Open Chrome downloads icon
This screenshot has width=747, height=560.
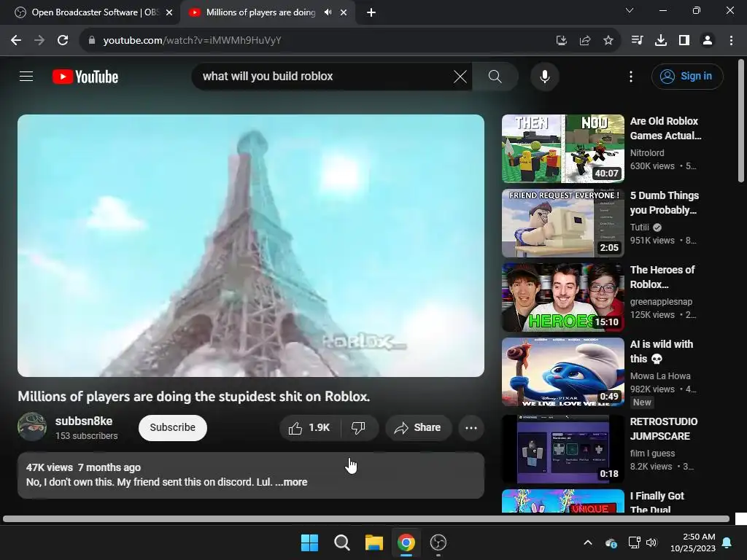660,41
